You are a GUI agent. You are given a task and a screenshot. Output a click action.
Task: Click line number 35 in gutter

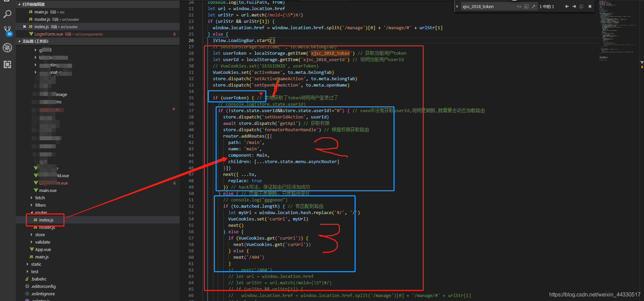pos(191,98)
